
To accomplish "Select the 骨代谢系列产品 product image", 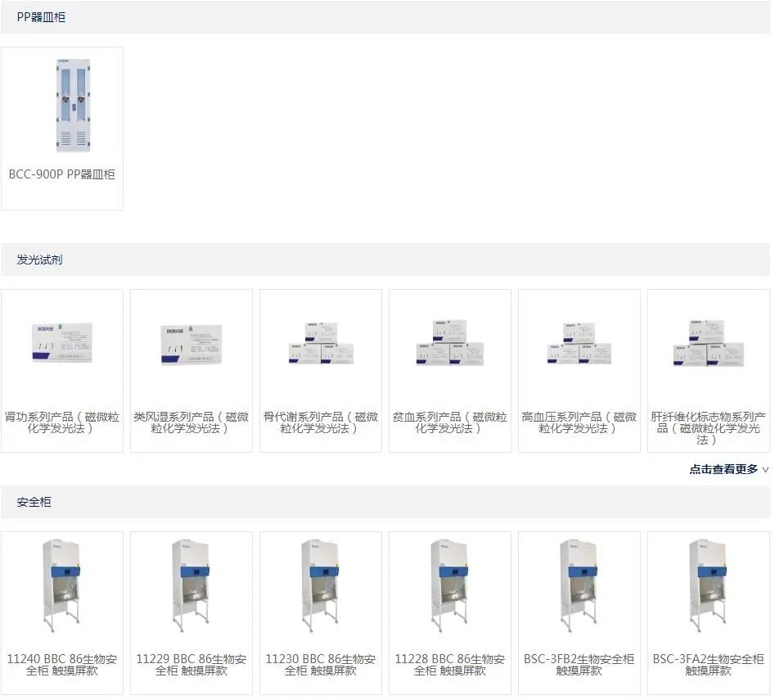I will click(321, 342).
